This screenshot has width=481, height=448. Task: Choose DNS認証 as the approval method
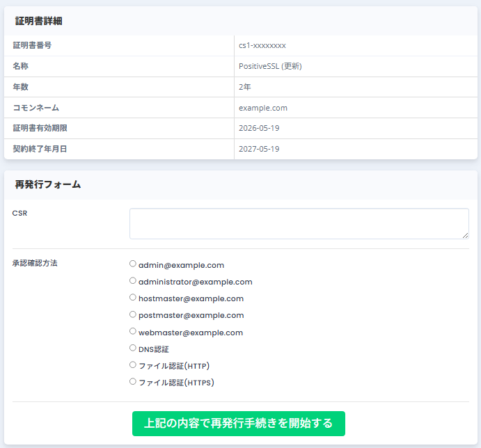tap(133, 348)
